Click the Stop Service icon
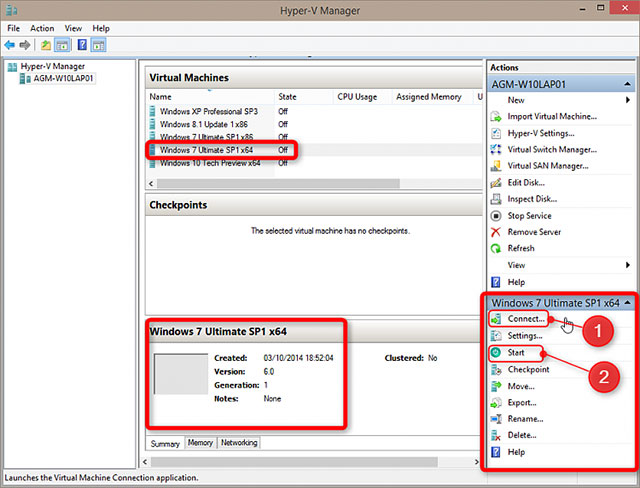The height and width of the screenshot is (488, 640). [496, 216]
